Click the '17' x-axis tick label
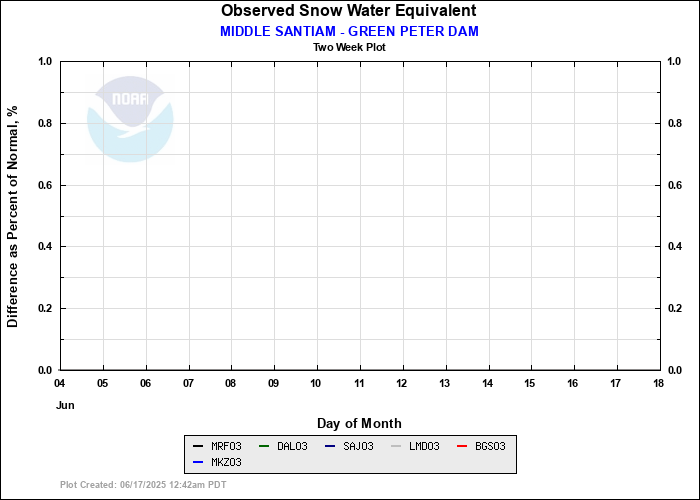Screen dimensions: 700x500 [616, 383]
